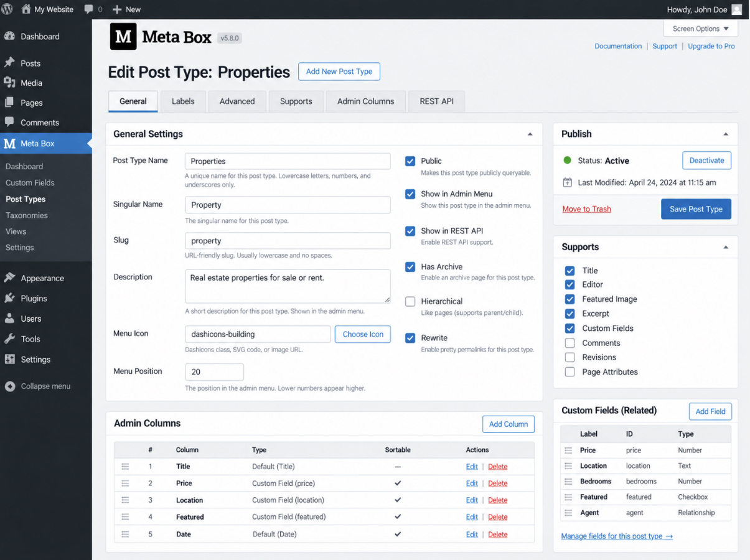
Task: Grab drag handle of Title column row
Action: (125, 467)
